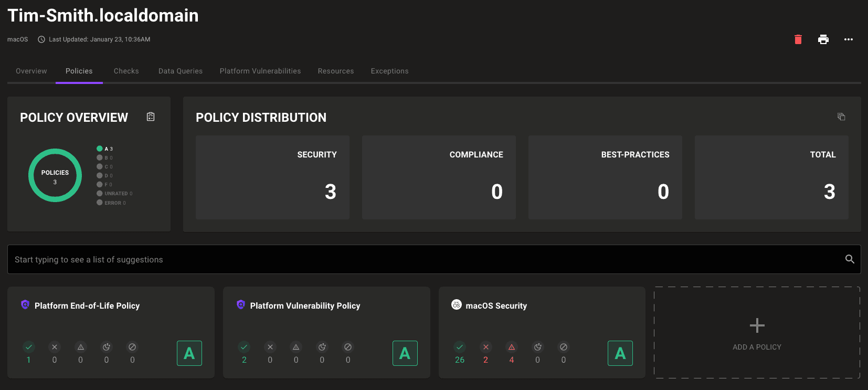Click the copy icon in Policy Distribution
This screenshot has width=868, height=390.
[841, 117]
